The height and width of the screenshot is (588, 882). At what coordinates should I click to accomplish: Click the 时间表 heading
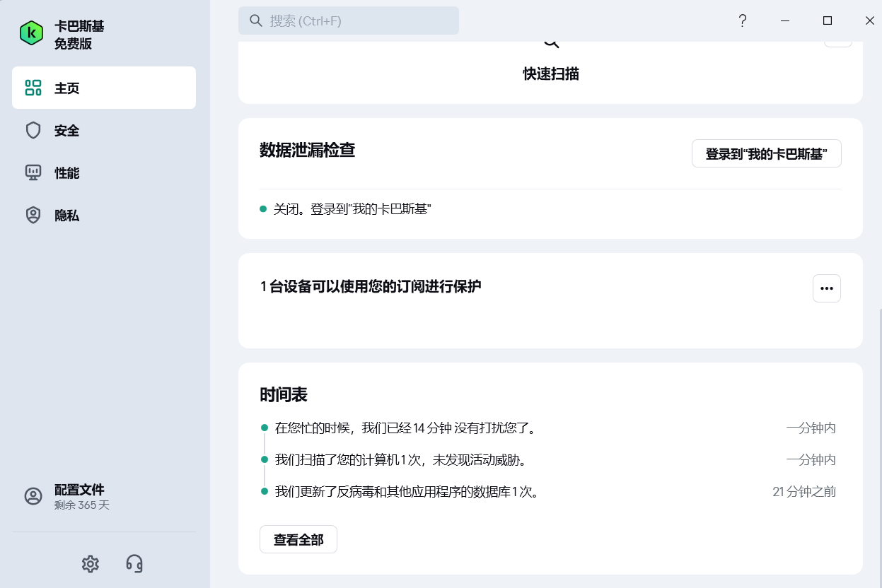point(284,394)
